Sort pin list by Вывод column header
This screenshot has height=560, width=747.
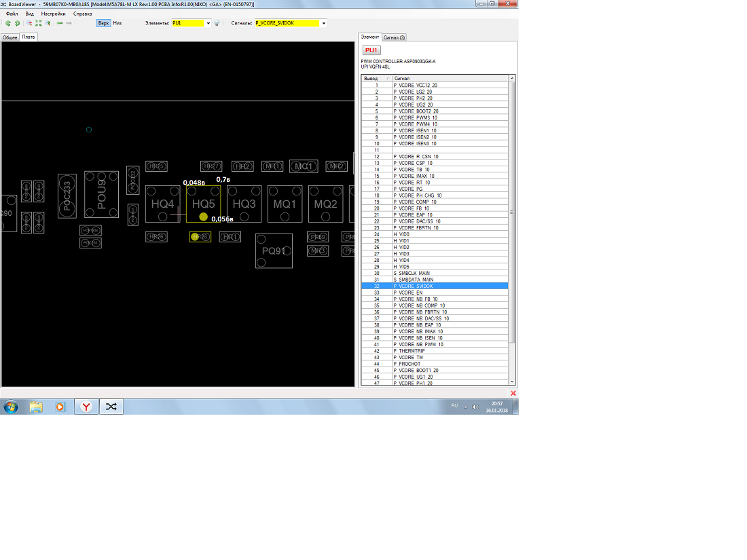pos(376,79)
